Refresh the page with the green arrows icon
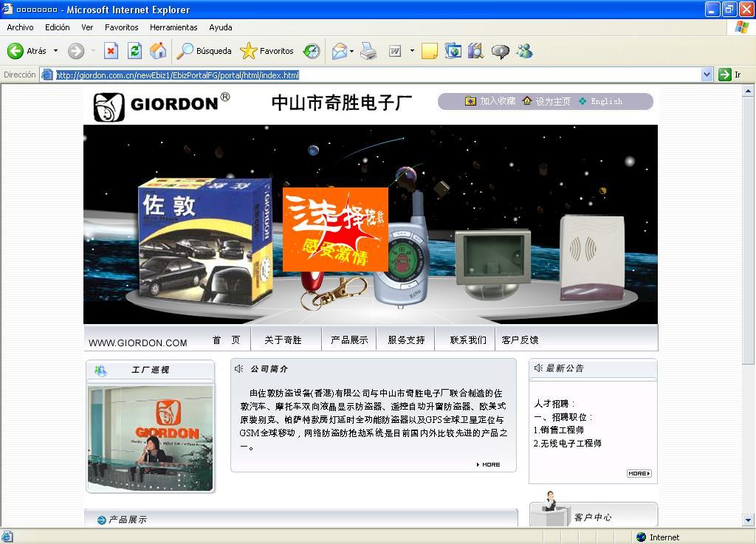Viewport: 756px width, 544px height. [x=134, y=51]
